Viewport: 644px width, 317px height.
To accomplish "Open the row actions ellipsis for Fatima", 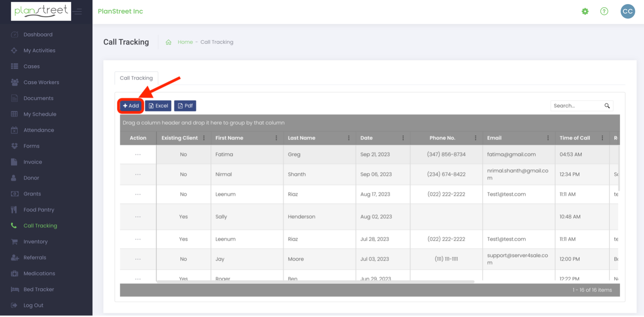I will pos(138,154).
